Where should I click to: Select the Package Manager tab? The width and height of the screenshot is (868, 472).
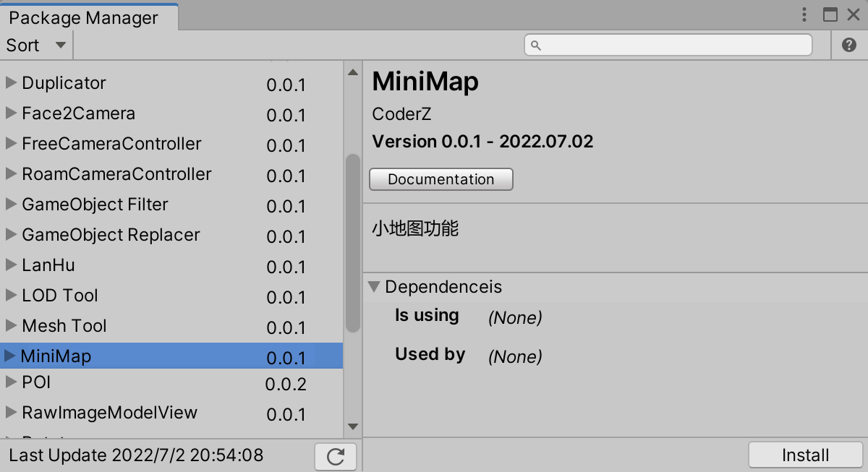(82, 17)
